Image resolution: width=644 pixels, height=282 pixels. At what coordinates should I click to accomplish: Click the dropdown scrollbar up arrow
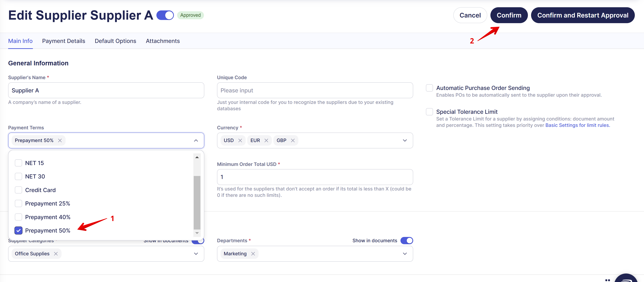click(197, 157)
